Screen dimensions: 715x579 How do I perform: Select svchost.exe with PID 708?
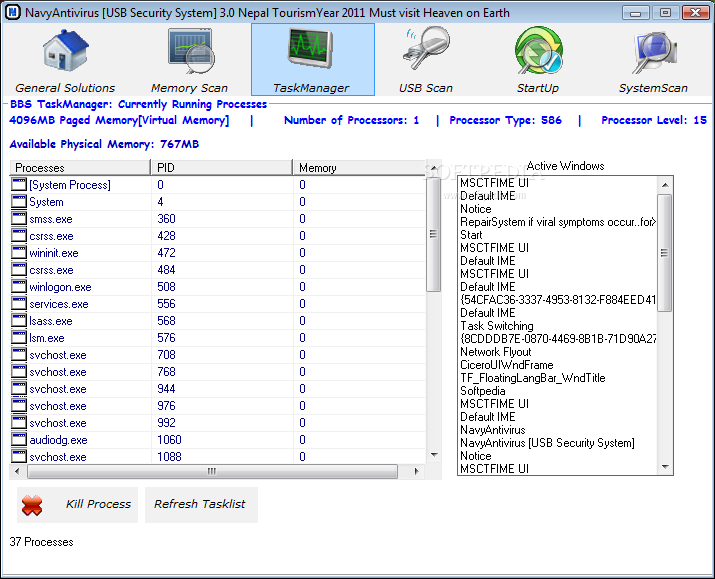(x=58, y=355)
